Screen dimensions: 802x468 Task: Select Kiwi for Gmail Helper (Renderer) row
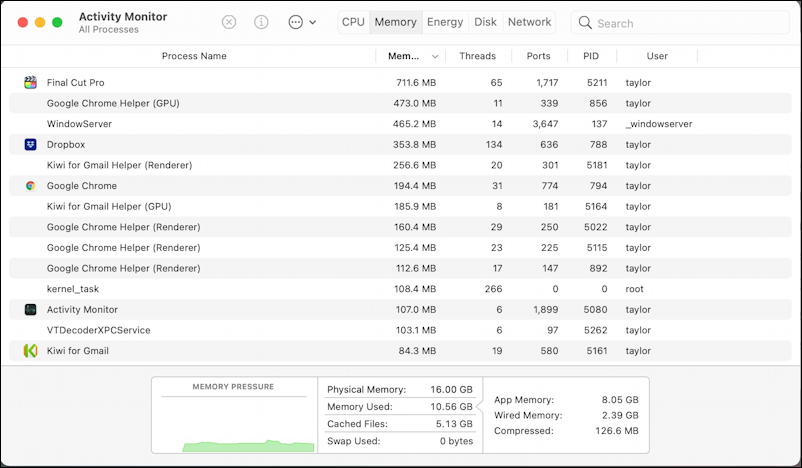pyautogui.click(x=400, y=165)
